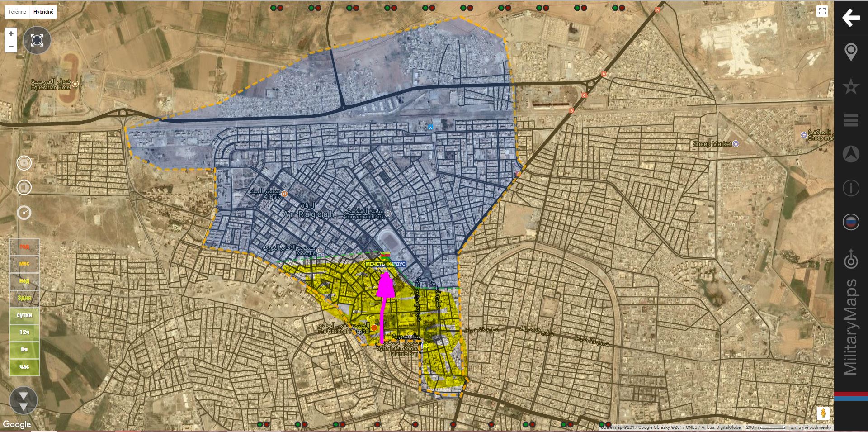The height and width of the screenshot is (432, 868).
Task: Toggle fullscreen map view
Action: [x=821, y=12]
